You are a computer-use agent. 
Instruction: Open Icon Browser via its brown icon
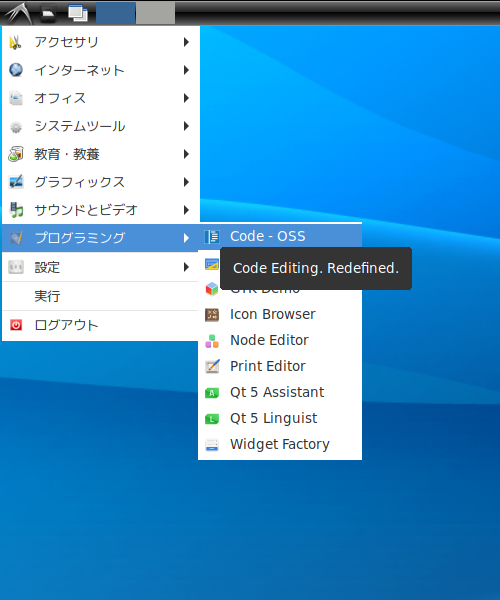(212, 315)
